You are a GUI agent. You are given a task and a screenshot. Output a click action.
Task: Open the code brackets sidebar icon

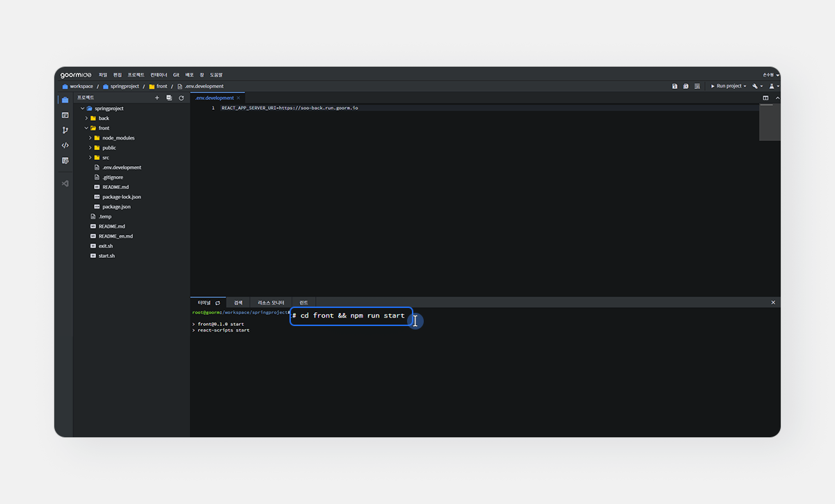(x=65, y=145)
